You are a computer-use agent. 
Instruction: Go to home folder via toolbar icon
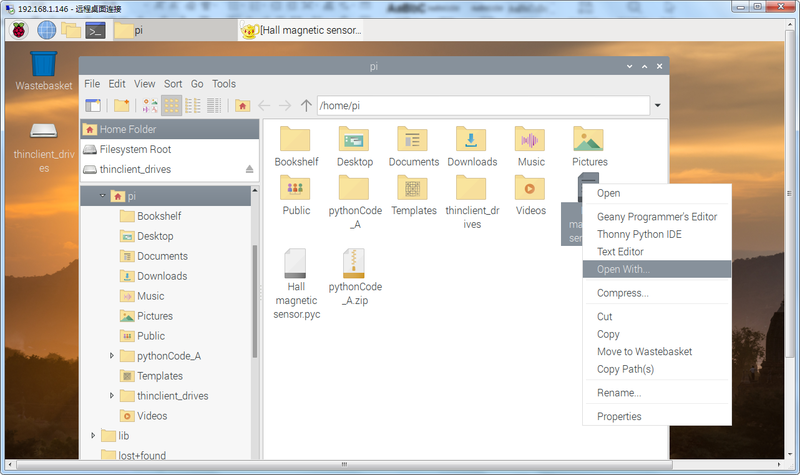pyautogui.click(x=243, y=105)
